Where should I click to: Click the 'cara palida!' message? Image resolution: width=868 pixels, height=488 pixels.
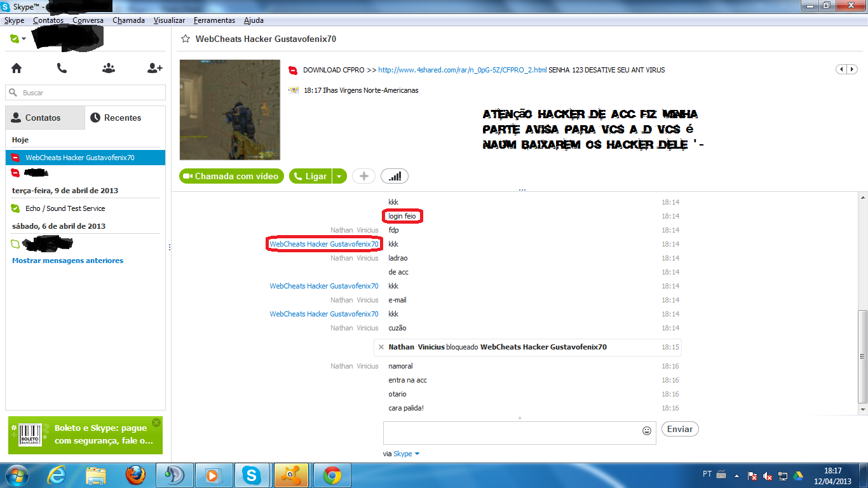coord(405,408)
